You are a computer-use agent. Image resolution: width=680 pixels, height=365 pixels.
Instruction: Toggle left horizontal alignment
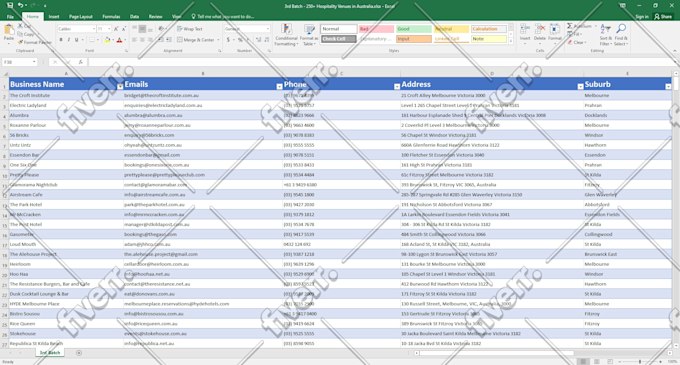click(134, 40)
